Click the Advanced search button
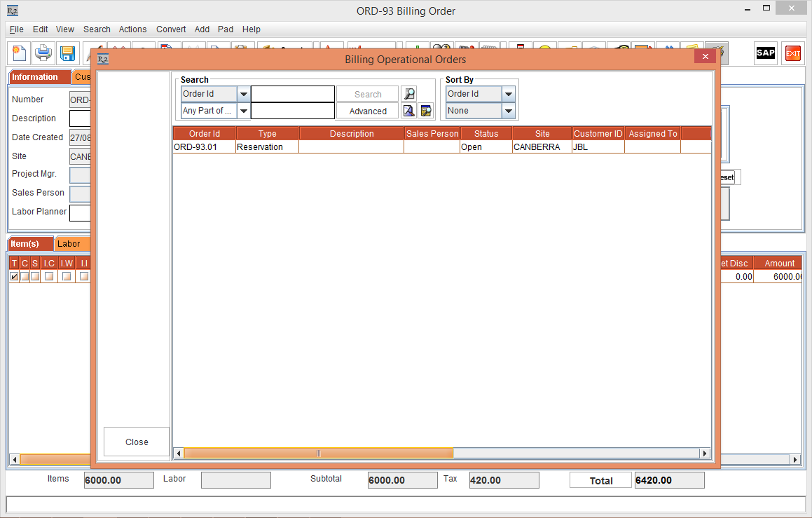 coord(368,111)
